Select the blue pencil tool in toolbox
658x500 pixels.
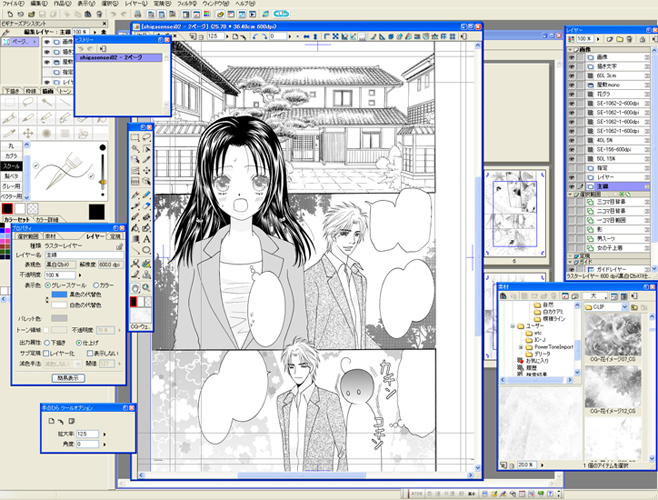(146, 195)
